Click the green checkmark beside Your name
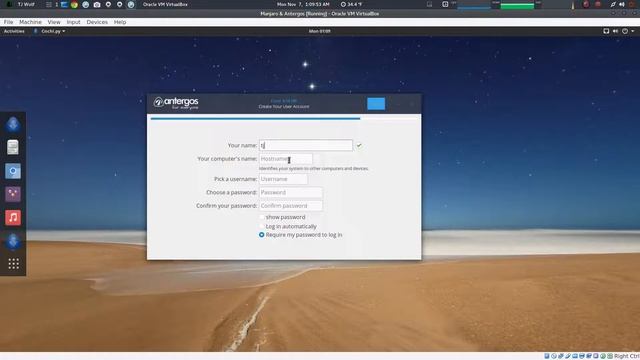 [359, 145]
